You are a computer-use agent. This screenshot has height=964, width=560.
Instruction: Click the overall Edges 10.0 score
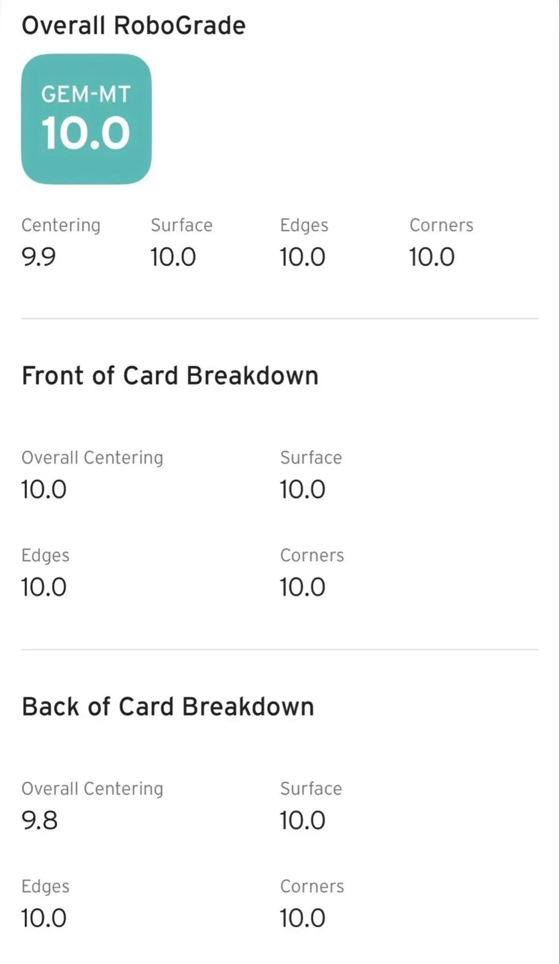302,257
